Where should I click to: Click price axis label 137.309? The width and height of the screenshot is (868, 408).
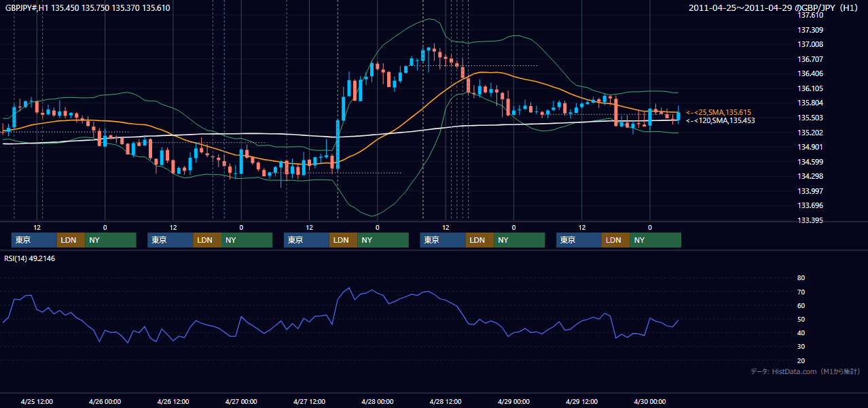[x=810, y=30]
